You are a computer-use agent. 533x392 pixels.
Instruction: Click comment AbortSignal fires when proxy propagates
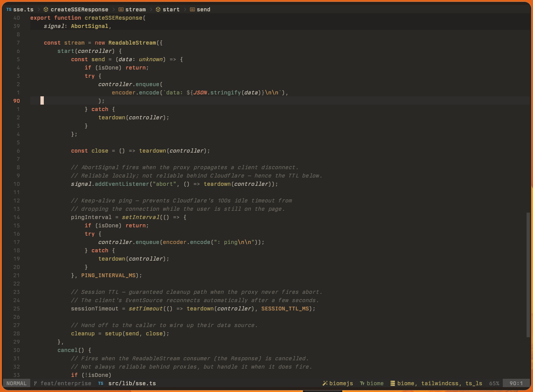tap(185, 167)
